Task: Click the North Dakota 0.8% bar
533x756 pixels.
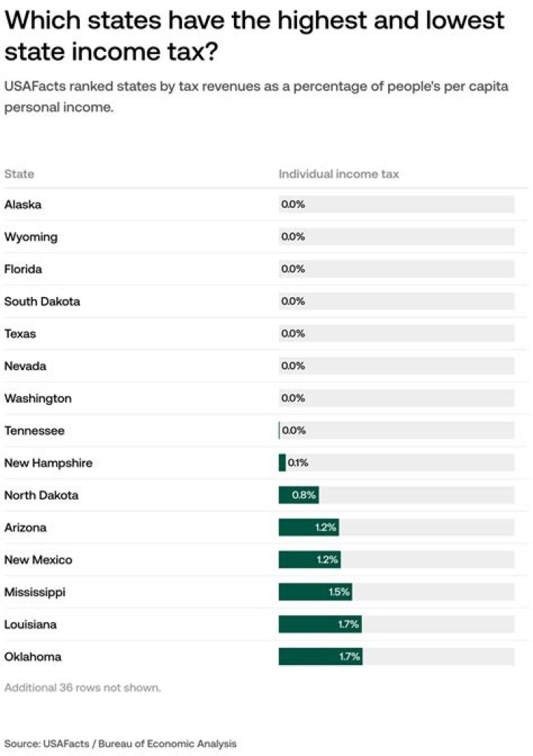Action: point(298,495)
